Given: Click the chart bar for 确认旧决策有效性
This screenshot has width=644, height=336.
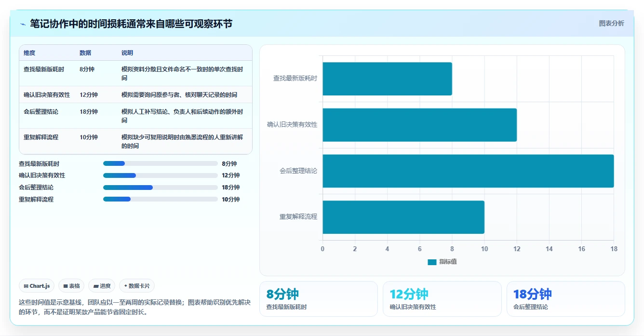Looking at the screenshot, I should tap(419, 125).
